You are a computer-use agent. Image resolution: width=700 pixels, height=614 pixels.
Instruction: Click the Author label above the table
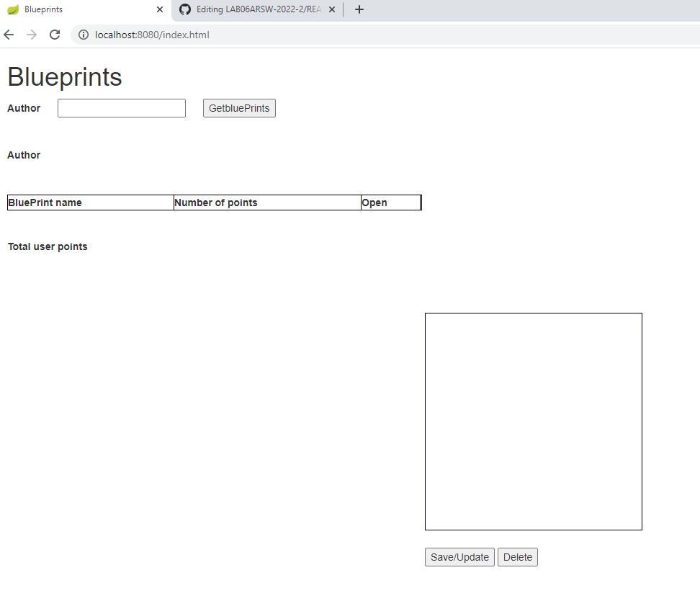(x=24, y=155)
